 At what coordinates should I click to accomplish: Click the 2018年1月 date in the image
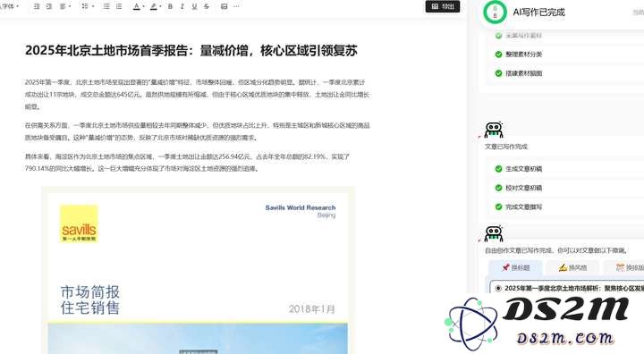pos(312,308)
